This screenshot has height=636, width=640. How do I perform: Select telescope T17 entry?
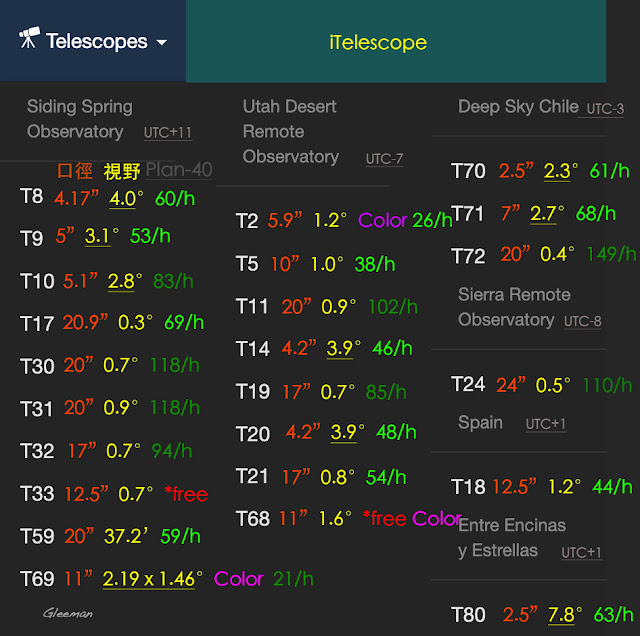(37, 324)
